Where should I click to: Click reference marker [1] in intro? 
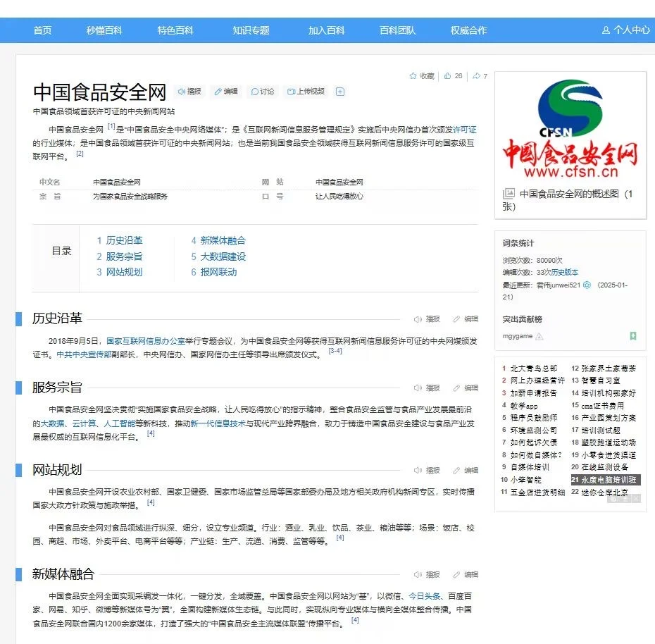[111, 126]
